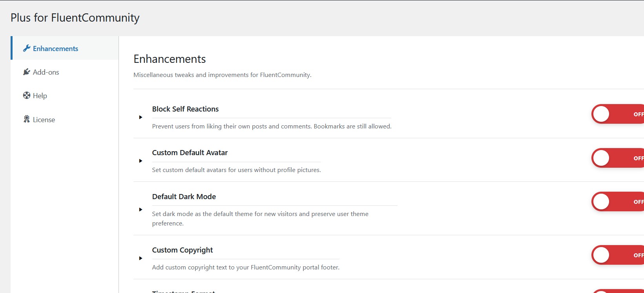Enable the Custom Copyright switch
Screen dimensions: 644x293
click(x=618, y=255)
